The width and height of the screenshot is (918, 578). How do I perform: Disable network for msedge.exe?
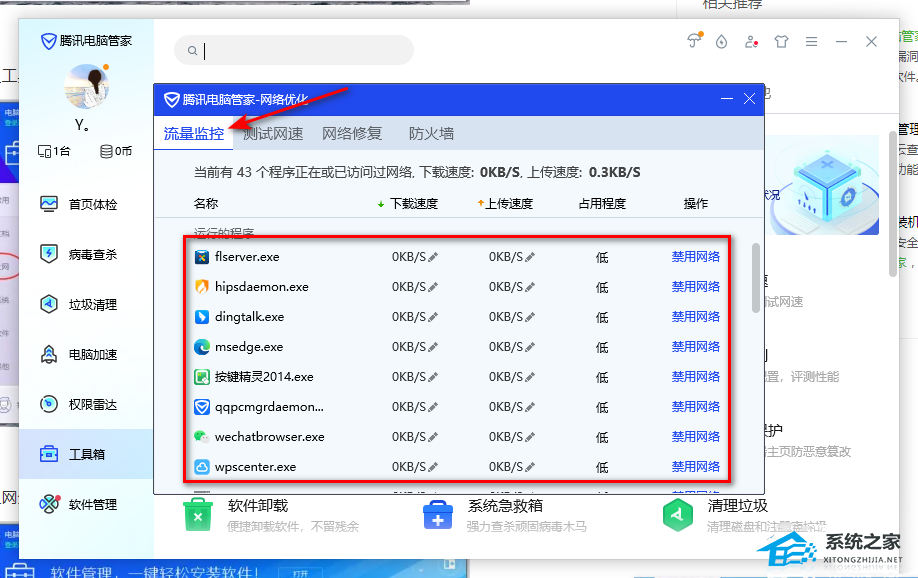click(x=696, y=347)
